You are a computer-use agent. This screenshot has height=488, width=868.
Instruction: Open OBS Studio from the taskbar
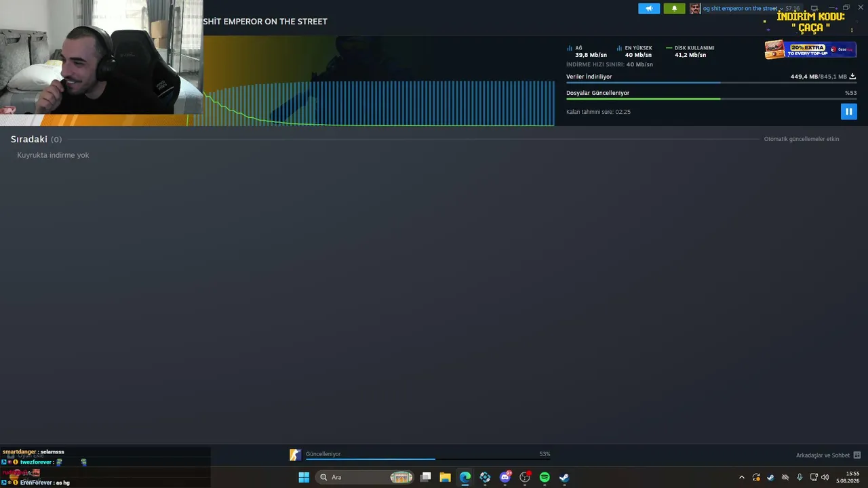click(525, 477)
